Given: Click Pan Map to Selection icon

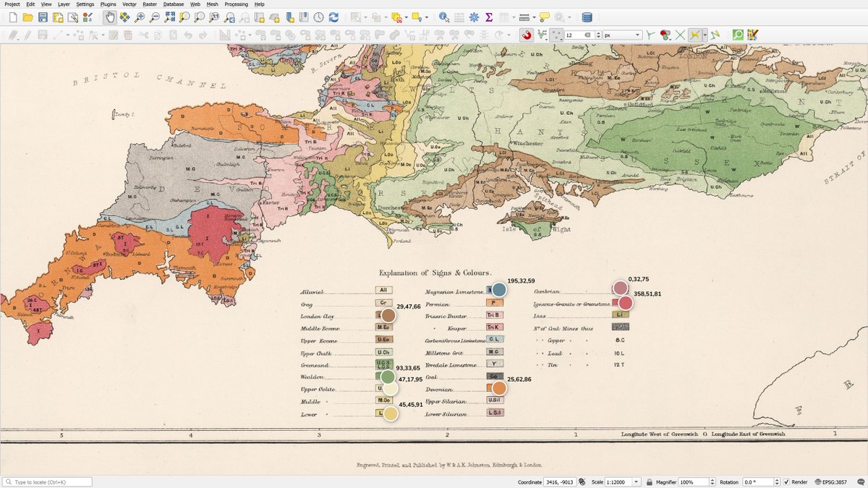Looking at the screenshot, I should click(x=125, y=17).
